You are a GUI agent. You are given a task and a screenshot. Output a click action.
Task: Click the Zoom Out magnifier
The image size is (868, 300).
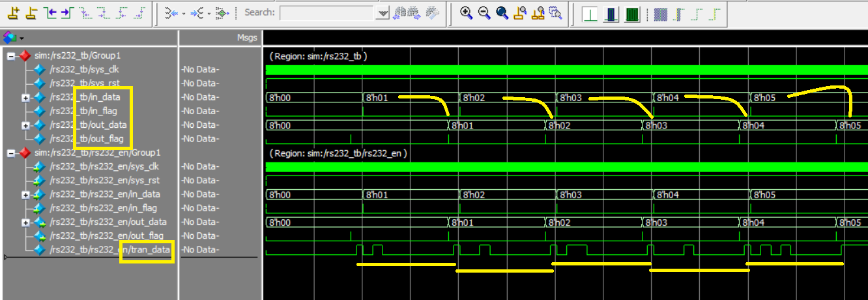[x=484, y=12]
